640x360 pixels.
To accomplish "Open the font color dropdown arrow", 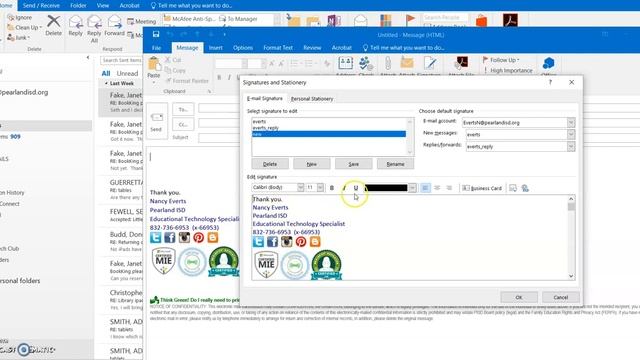I will pyautogui.click(x=412, y=188).
